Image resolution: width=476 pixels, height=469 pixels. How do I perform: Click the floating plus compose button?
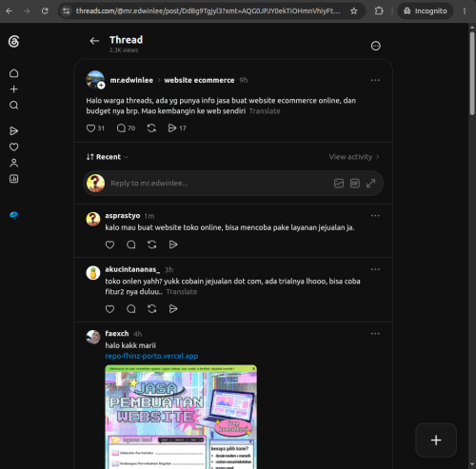point(436,440)
